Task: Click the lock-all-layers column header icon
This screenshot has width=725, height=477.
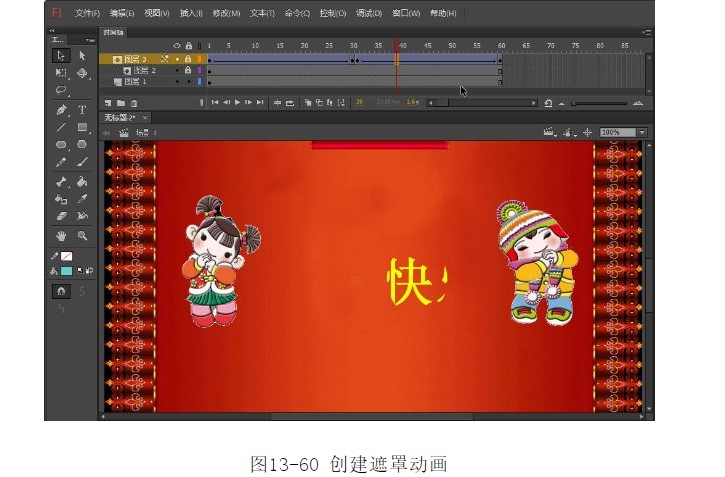Action: [x=188, y=46]
